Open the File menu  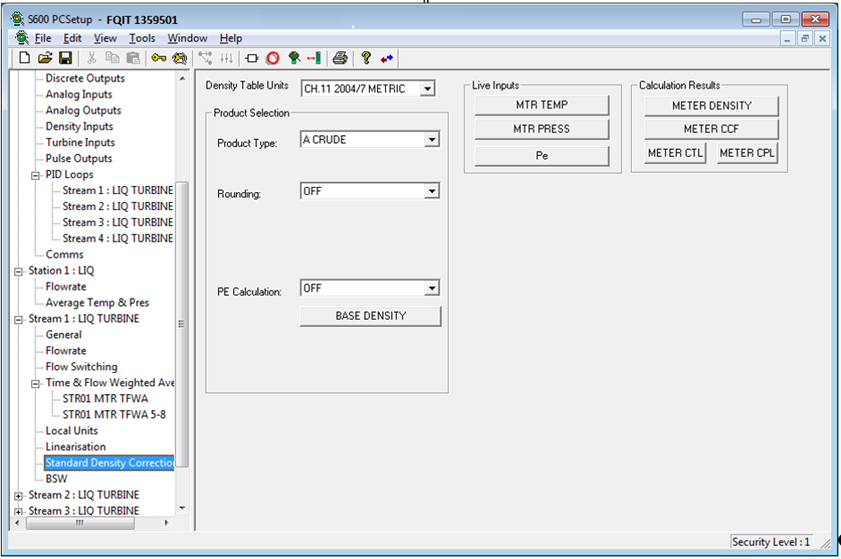click(x=43, y=38)
